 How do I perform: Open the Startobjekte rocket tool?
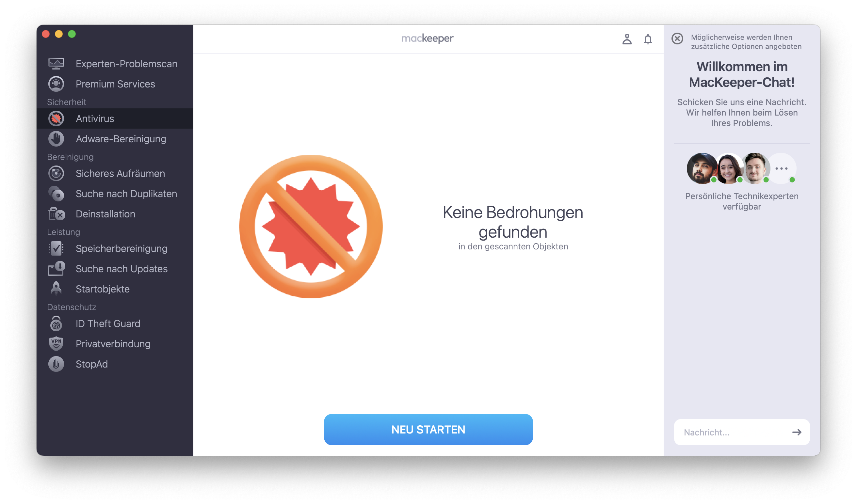103,289
